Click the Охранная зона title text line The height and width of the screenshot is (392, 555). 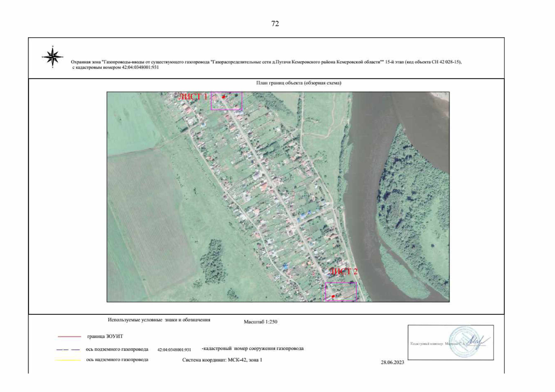tap(266, 62)
